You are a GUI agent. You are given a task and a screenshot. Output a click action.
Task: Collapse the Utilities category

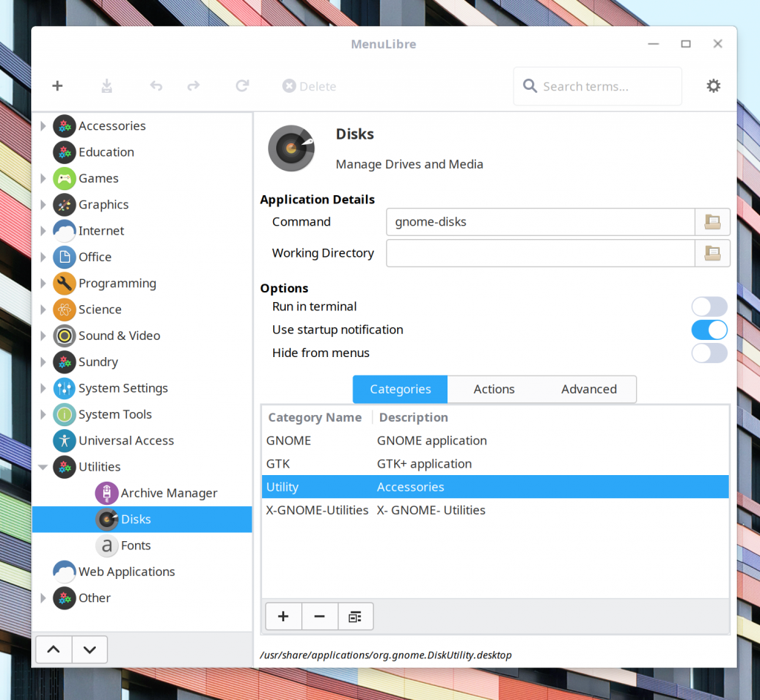tap(43, 467)
